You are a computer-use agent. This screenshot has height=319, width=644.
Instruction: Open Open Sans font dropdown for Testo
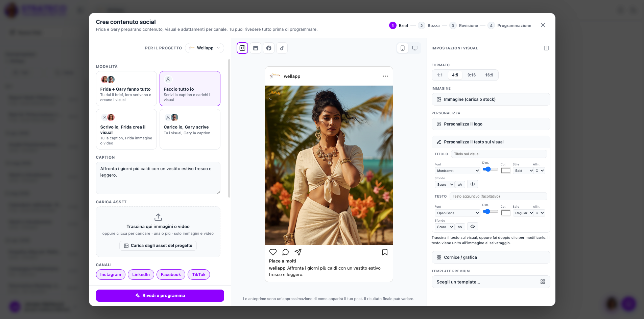tap(457, 213)
